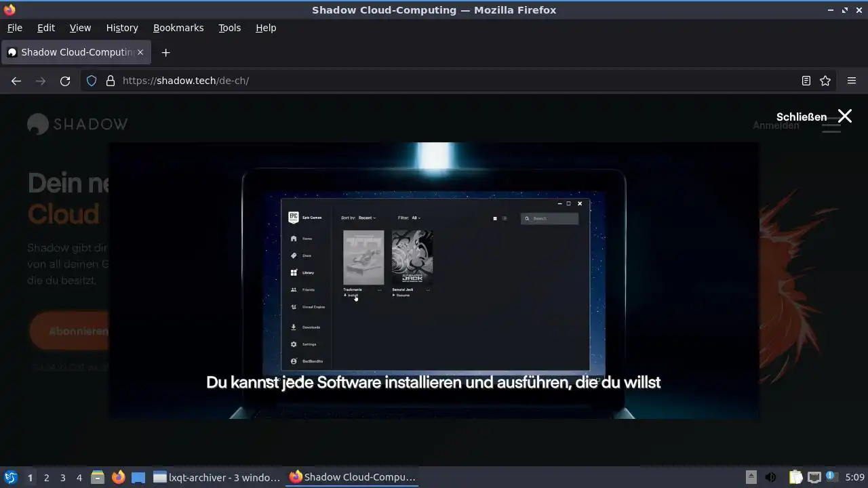Toggle reader view in address bar
The width and height of the screenshot is (868, 488).
coord(806,81)
